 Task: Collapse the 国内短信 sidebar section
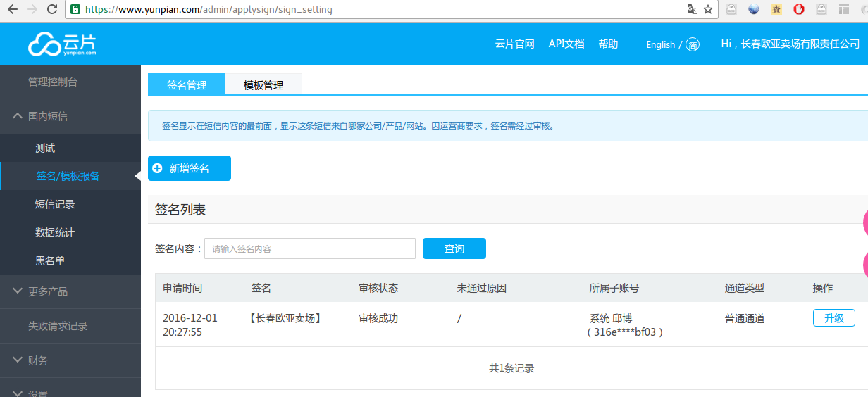pyautogui.click(x=70, y=116)
